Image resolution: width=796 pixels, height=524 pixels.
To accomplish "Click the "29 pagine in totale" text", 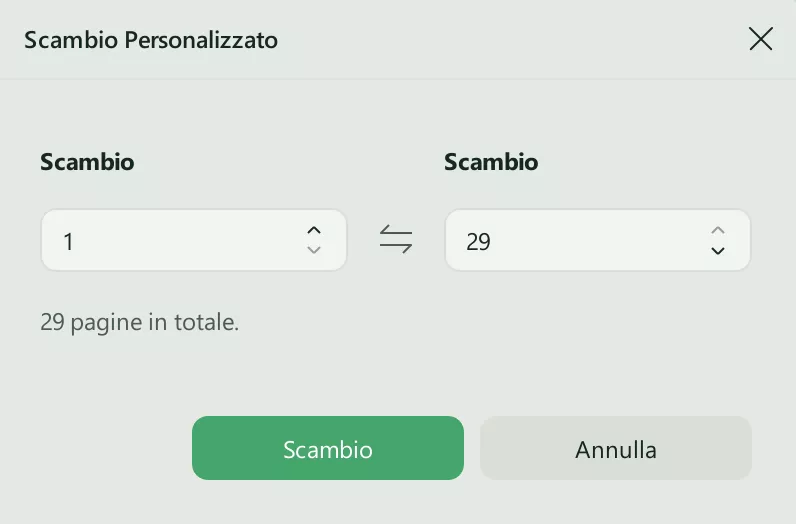I will tap(140, 323).
